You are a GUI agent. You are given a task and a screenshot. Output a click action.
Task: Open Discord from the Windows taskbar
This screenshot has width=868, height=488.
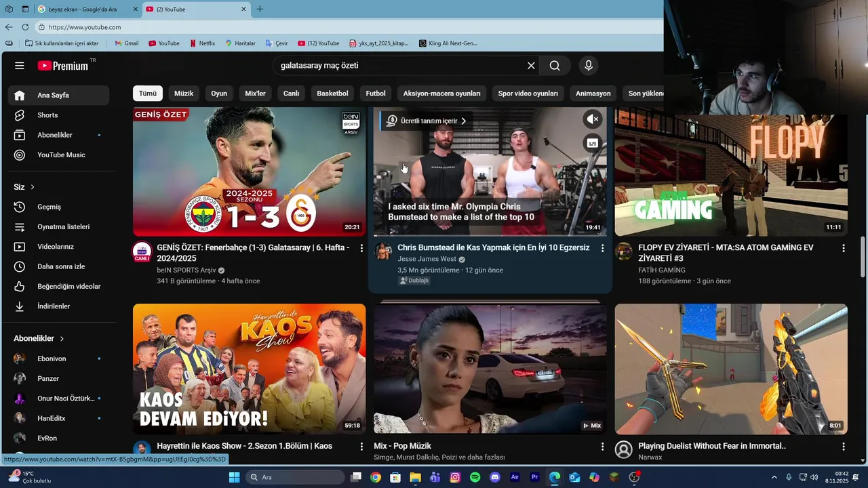pyautogui.click(x=495, y=477)
